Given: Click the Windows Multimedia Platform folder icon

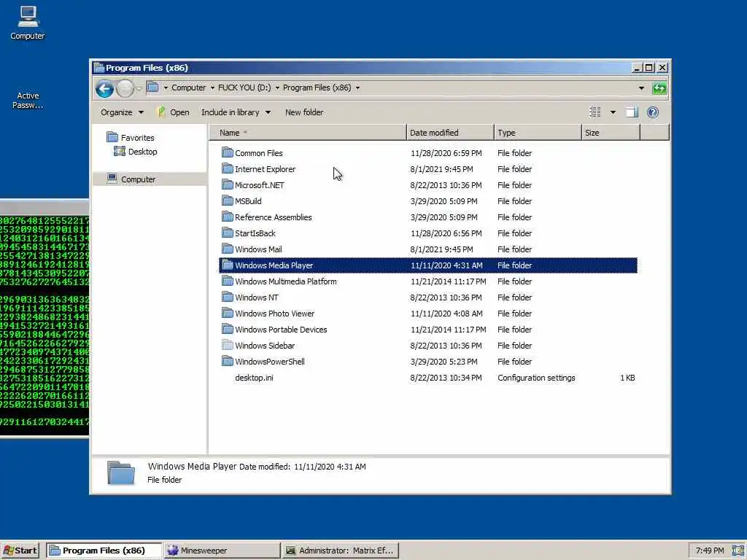Looking at the screenshot, I should coord(228,281).
